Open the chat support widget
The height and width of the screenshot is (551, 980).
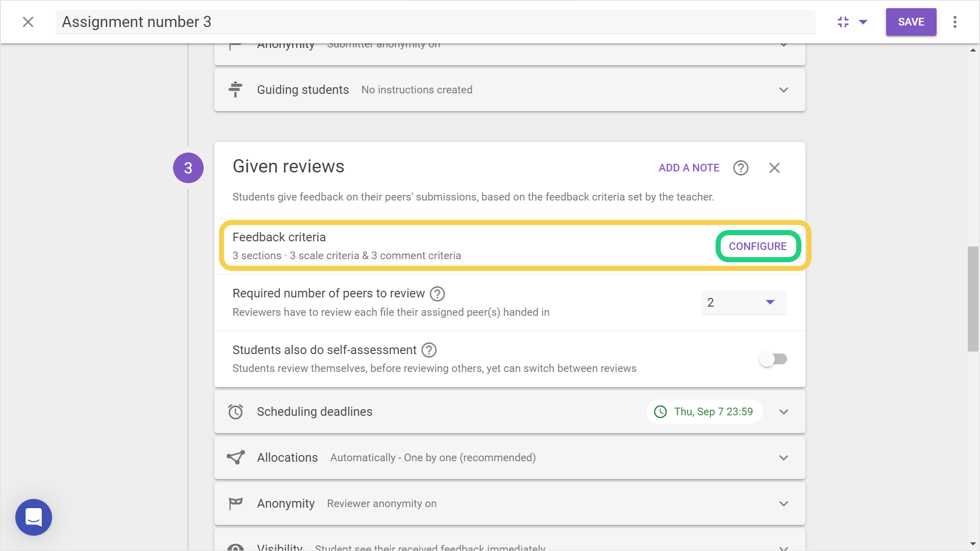click(34, 517)
